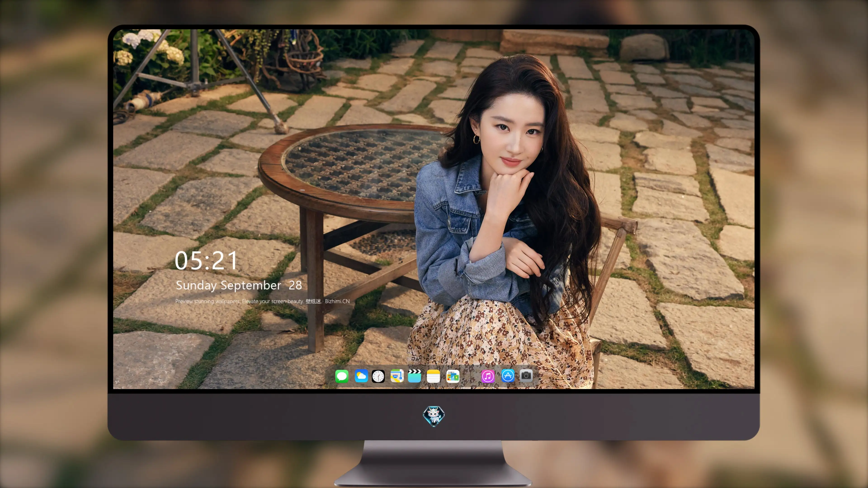Open the App Store dock icon

pos(507,376)
